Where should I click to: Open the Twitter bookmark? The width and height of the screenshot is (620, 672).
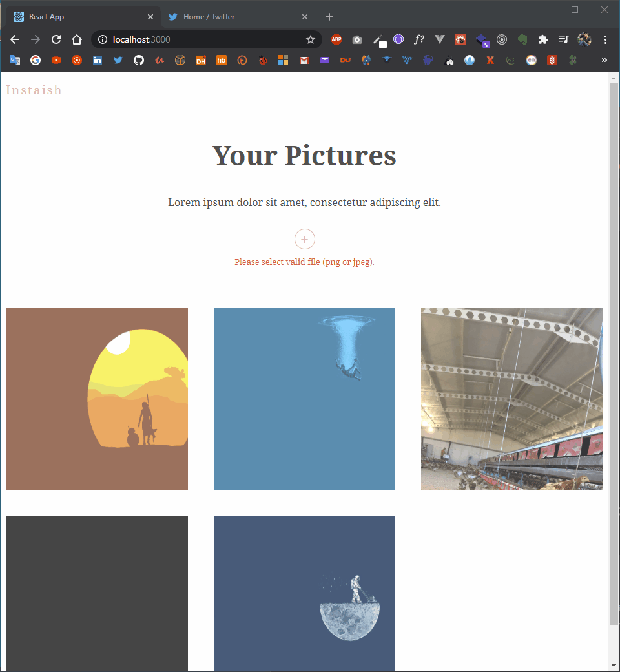tap(118, 60)
